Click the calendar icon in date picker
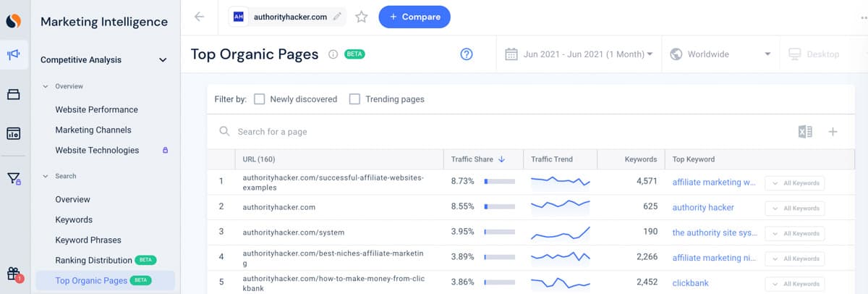The width and height of the screenshot is (868, 294). pos(511,54)
